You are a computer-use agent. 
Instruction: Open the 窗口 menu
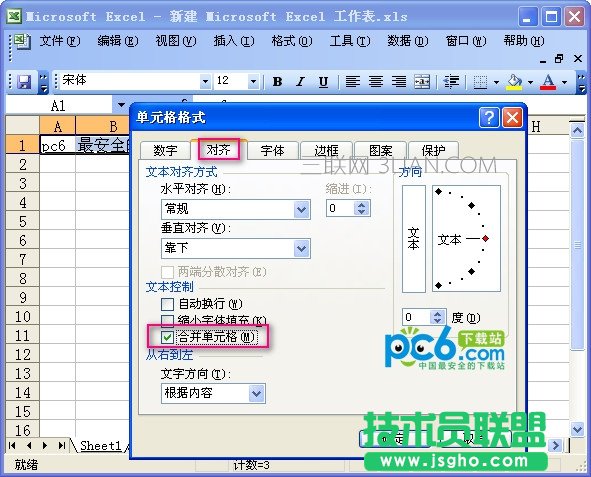click(x=466, y=41)
